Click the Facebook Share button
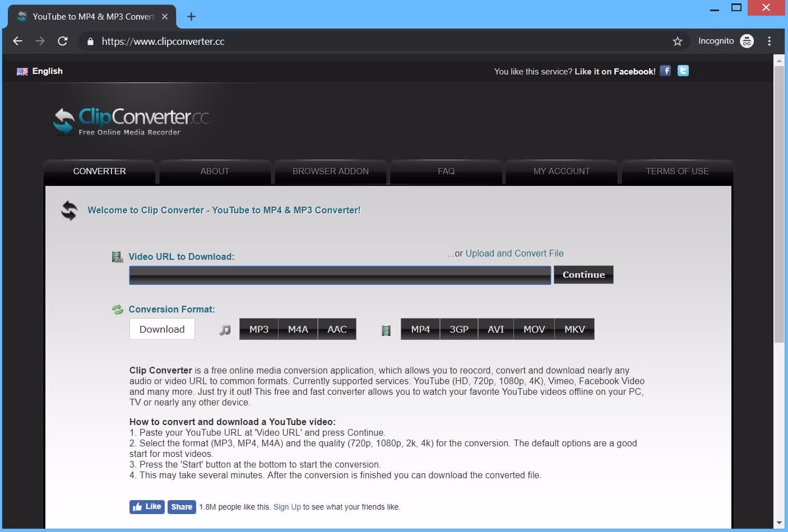The image size is (788, 532). click(182, 507)
